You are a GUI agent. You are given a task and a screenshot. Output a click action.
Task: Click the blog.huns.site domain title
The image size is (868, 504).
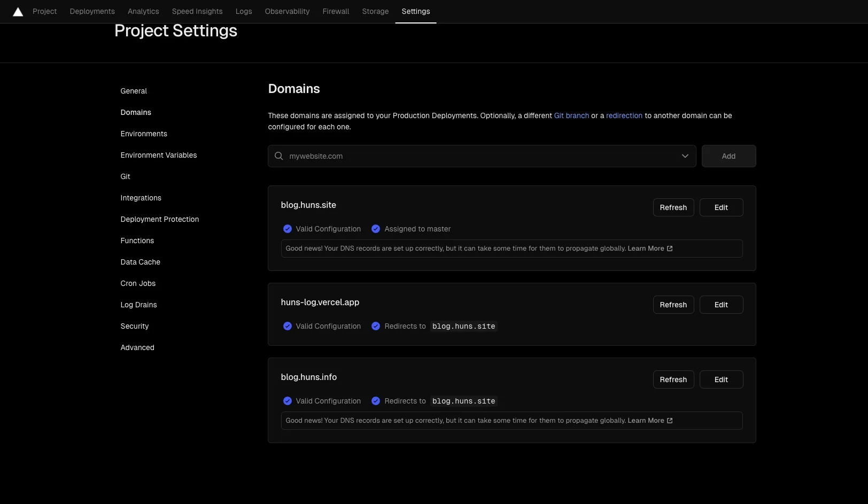tap(308, 205)
